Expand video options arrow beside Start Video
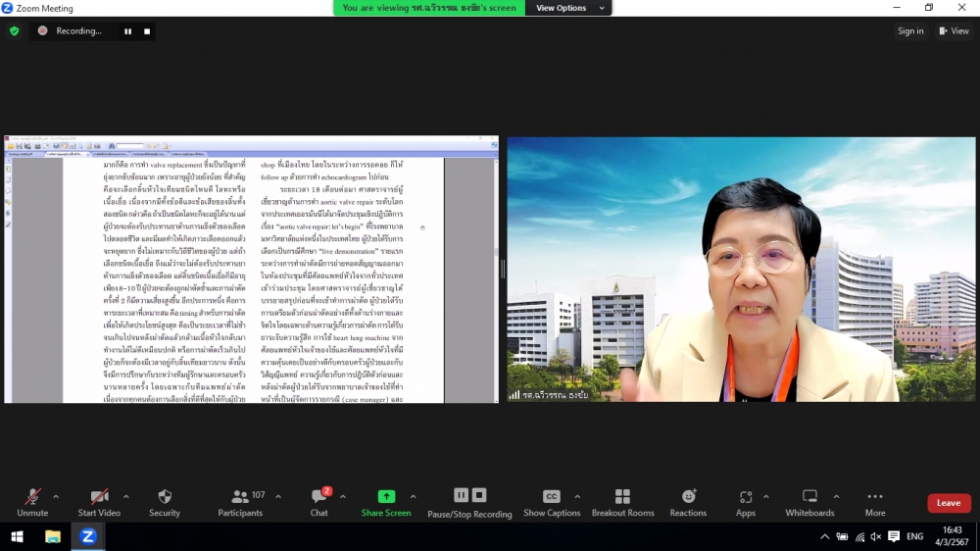This screenshot has width=980, height=551. pos(125,497)
